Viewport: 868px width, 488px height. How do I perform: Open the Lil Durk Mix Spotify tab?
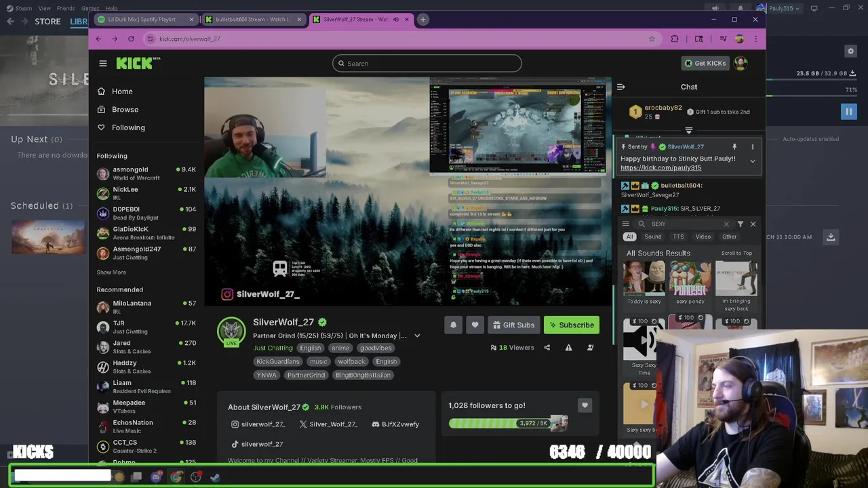tap(142, 19)
